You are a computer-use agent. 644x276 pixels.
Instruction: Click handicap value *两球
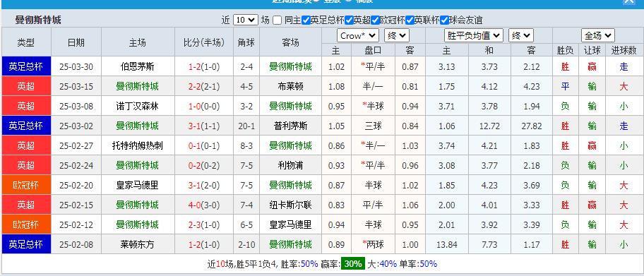373,244
